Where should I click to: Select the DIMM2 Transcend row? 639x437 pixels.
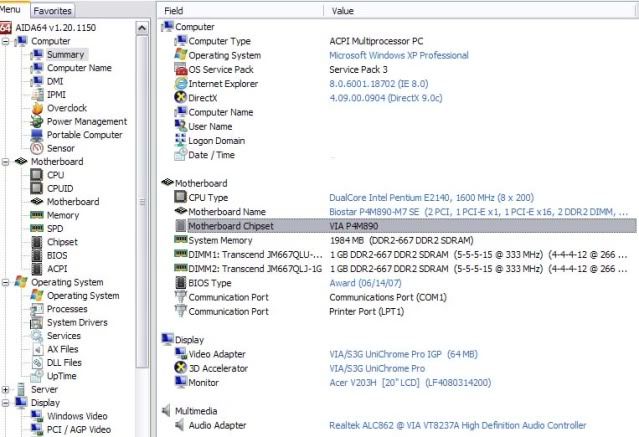(x=405, y=269)
